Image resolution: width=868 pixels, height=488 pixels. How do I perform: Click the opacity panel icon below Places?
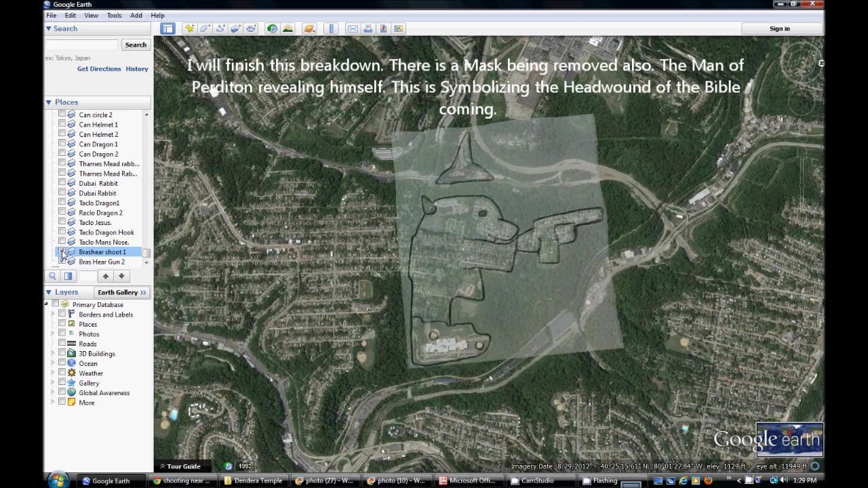pyautogui.click(x=68, y=276)
